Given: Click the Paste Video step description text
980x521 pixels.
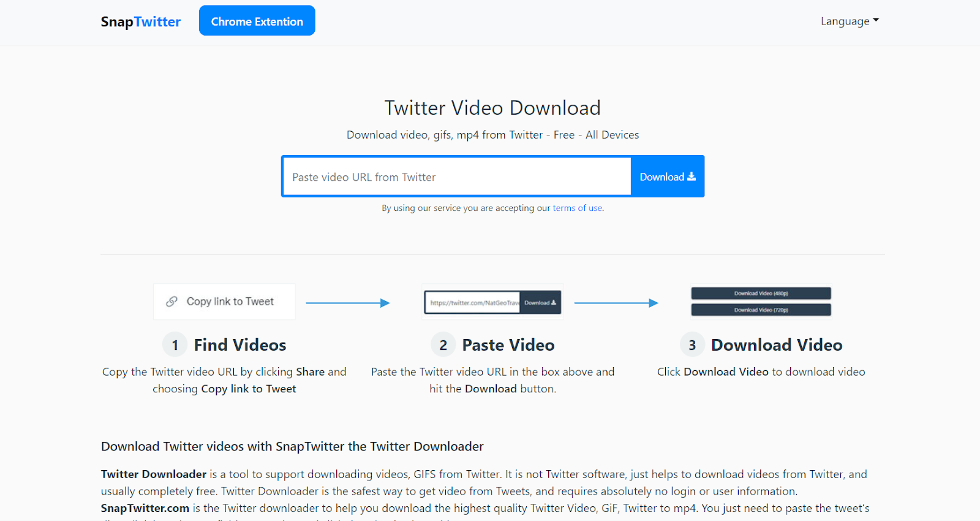Looking at the screenshot, I should pos(492,380).
